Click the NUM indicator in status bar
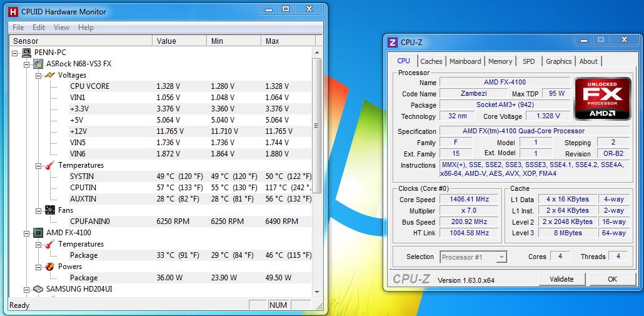This screenshot has width=644, height=316. click(278, 305)
